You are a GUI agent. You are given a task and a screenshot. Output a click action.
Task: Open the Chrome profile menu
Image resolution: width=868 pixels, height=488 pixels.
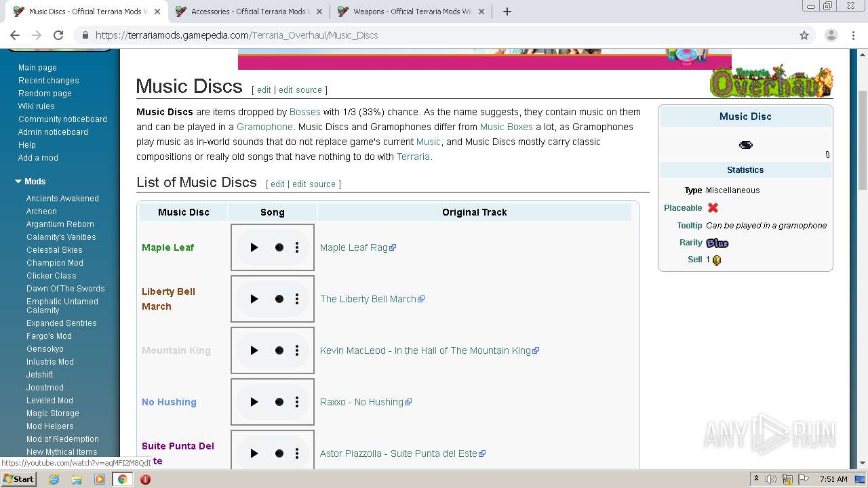tap(831, 35)
